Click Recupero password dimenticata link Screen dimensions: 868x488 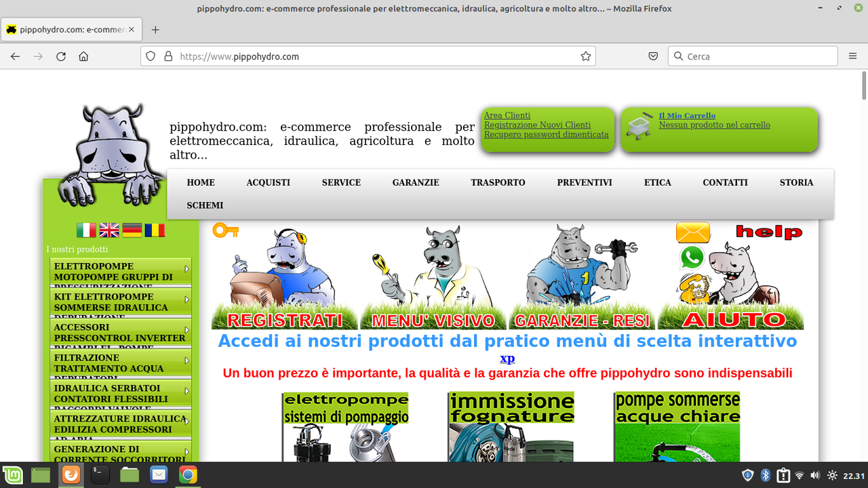click(546, 134)
